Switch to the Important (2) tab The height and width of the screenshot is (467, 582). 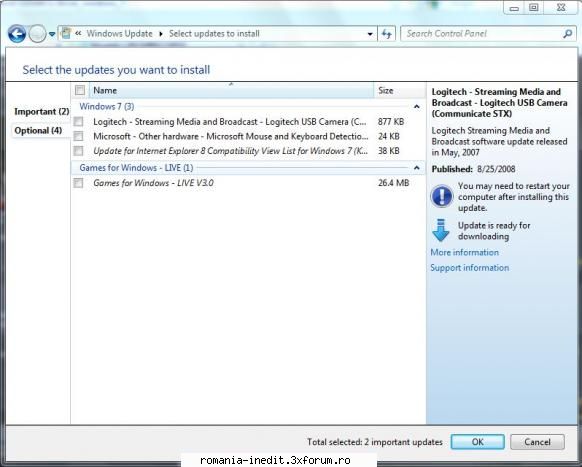[x=42, y=111]
